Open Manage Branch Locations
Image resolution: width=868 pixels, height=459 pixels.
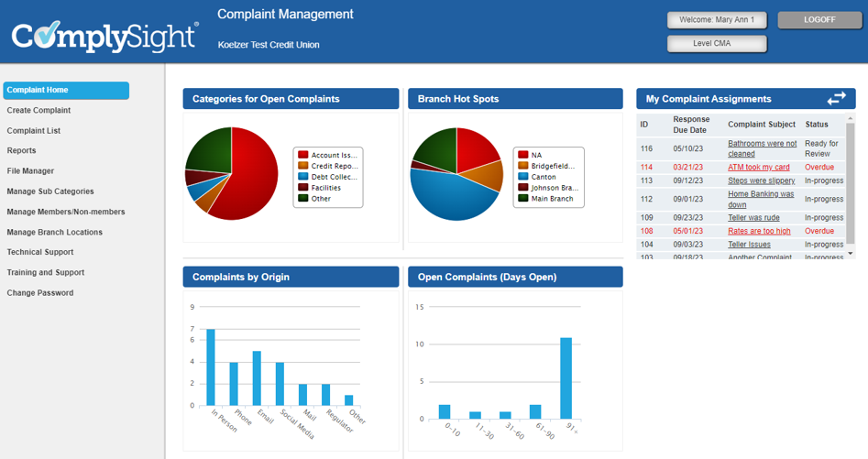click(x=55, y=233)
